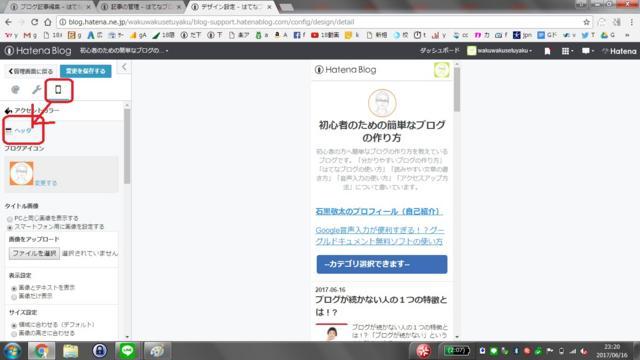Click the preview user avatar icon top right
Viewport: 640px width, 360px height.
point(442,70)
